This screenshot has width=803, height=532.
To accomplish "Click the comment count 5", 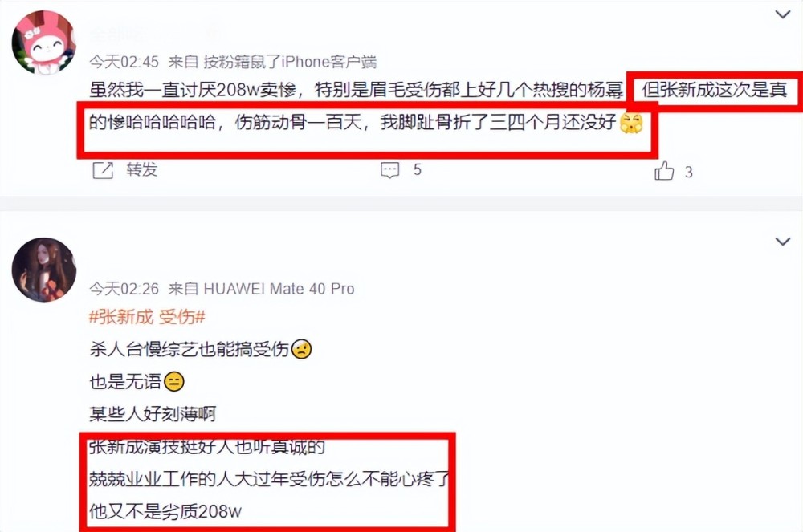I will click(x=418, y=170).
